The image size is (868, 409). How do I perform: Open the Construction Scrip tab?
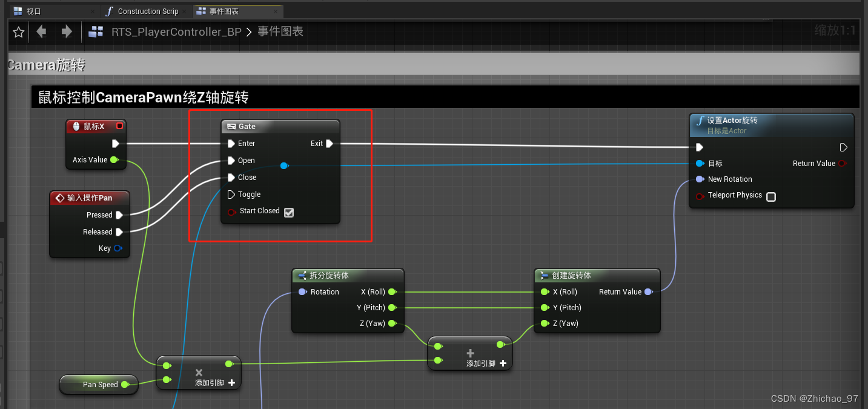click(148, 11)
